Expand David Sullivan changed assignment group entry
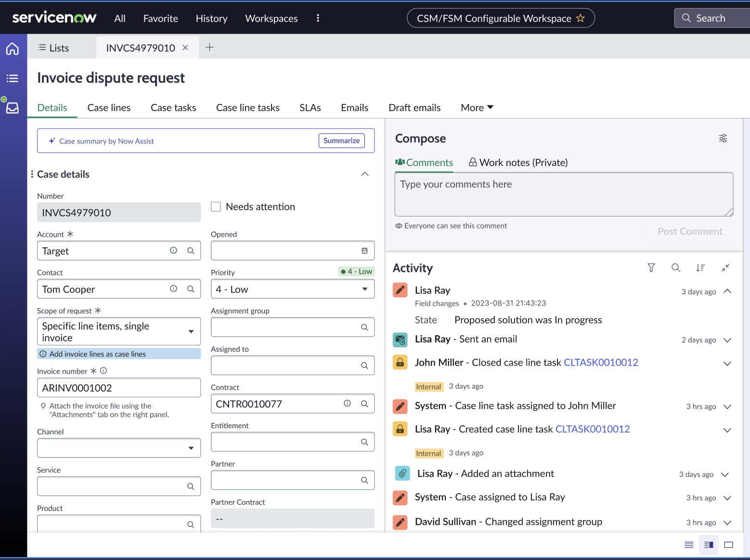The width and height of the screenshot is (750, 560). click(727, 523)
